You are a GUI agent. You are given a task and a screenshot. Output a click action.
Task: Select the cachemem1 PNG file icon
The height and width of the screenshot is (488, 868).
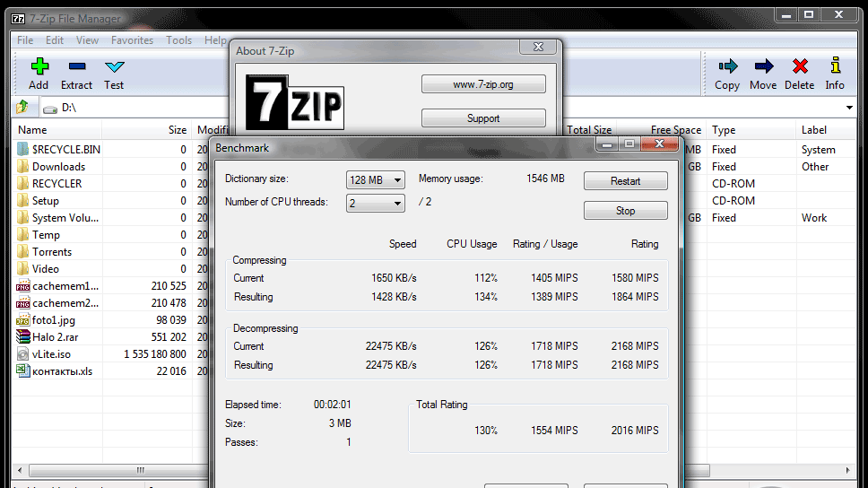(x=22, y=286)
